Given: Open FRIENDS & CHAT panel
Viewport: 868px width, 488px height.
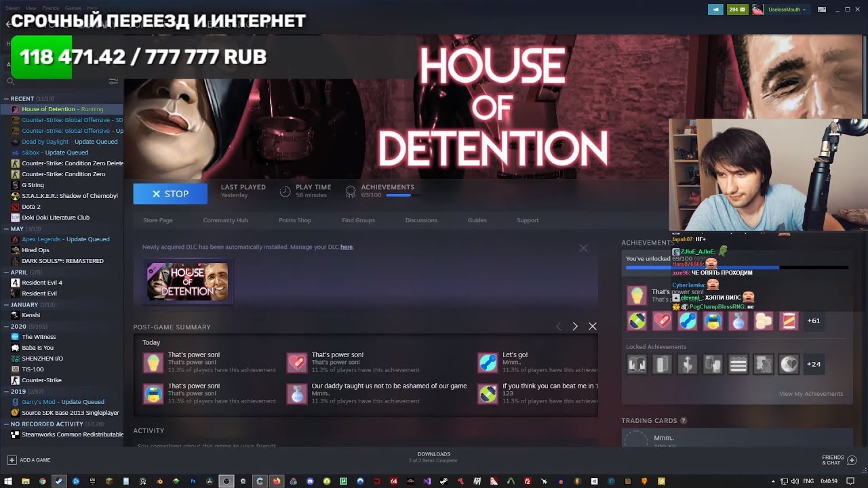Looking at the screenshot, I should (x=839, y=460).
